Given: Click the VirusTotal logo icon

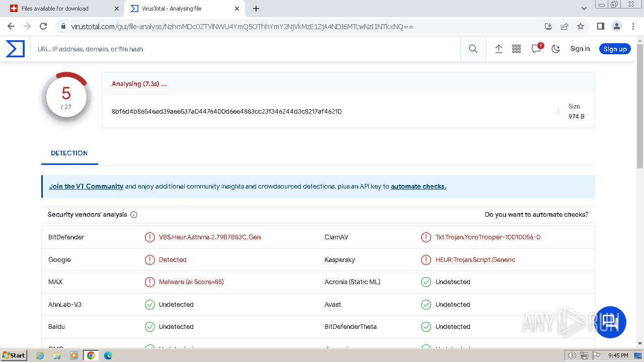Looking at the screenshot, I should coord(15,49).
